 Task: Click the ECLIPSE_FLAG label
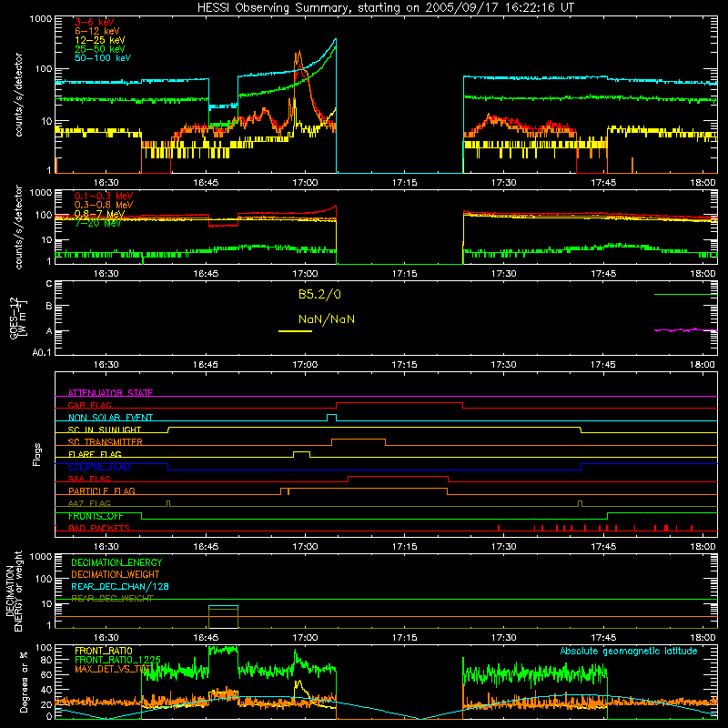tap(99, 467)
